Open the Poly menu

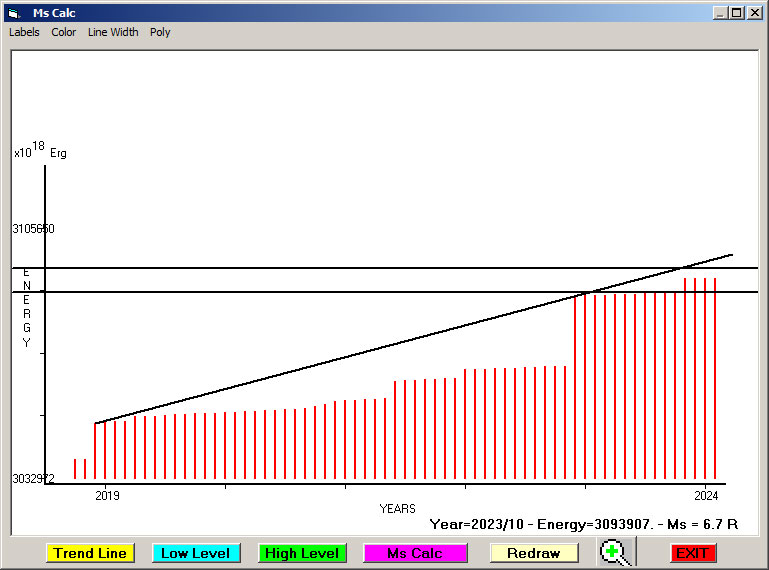(x=160, y=32)
